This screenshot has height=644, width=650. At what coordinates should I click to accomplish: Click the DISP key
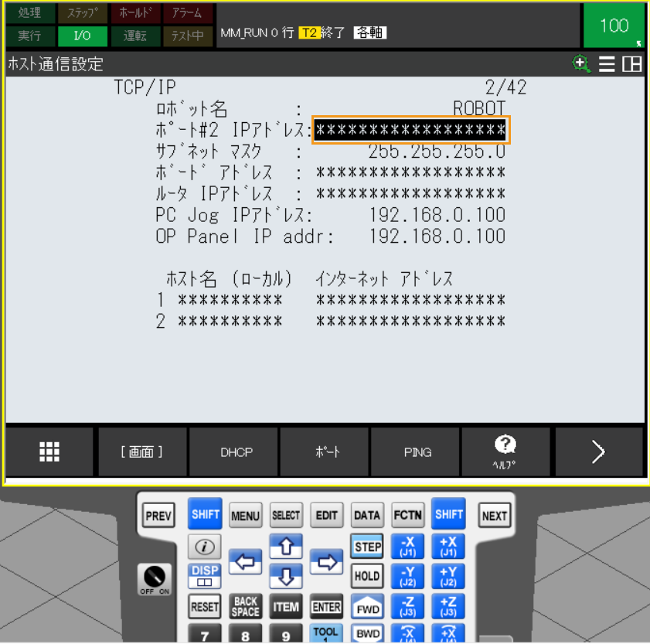(x=205, y=577)
